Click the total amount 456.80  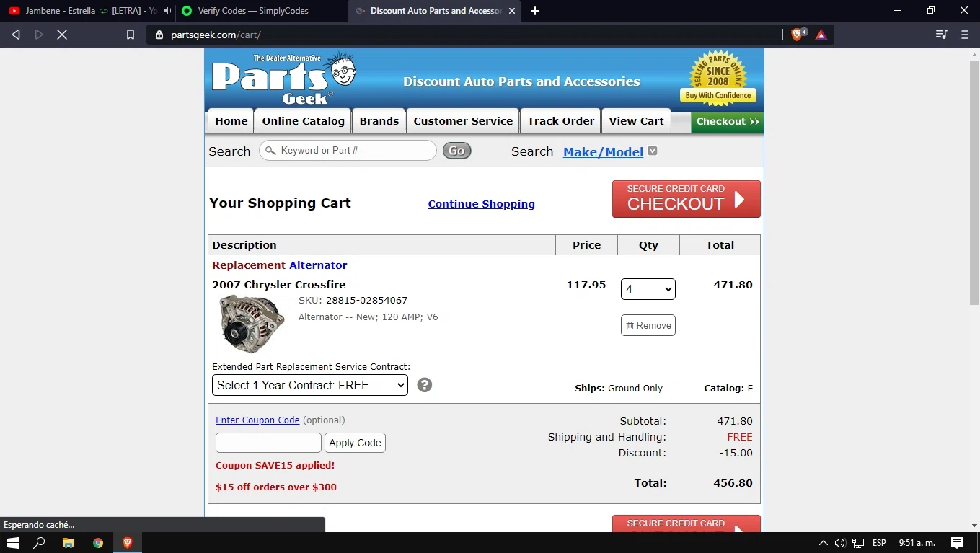coord(733,483)
